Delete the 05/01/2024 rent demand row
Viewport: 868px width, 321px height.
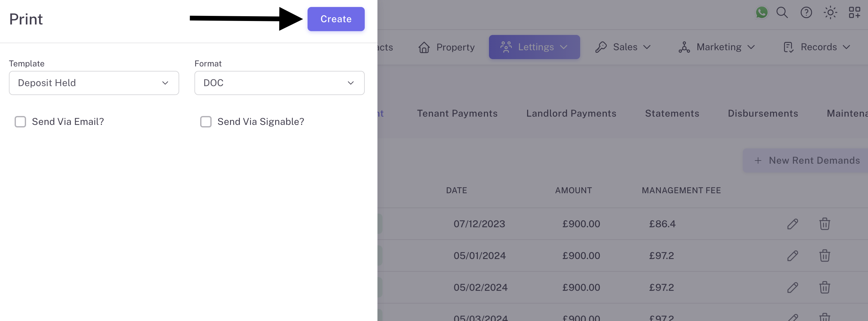[x=824, y=256]
